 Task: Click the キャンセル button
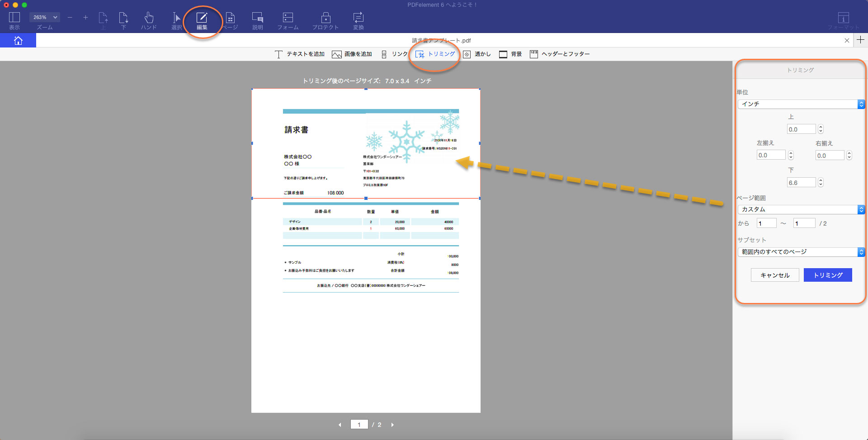(775, 275)
